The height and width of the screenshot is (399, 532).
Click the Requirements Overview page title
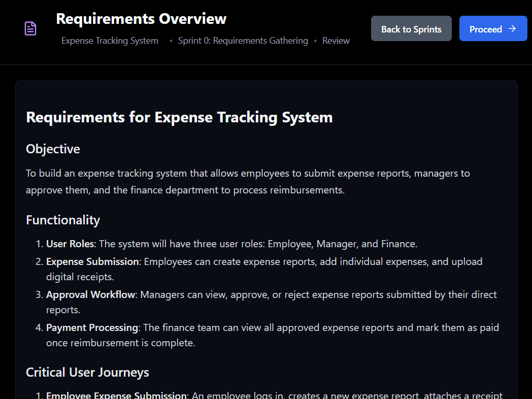click(x=141, y=19)
